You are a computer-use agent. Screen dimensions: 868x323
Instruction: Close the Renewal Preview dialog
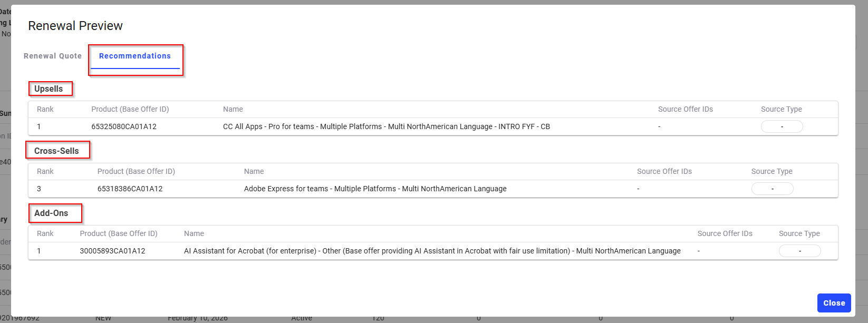834,303
